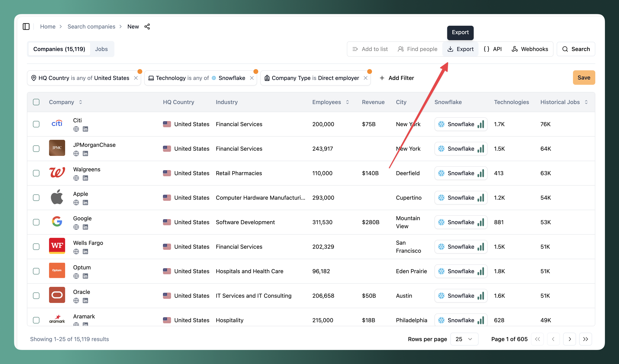Select the Citi row checkbox
Viewport: 619px width, 364px height.
point(36,124)
